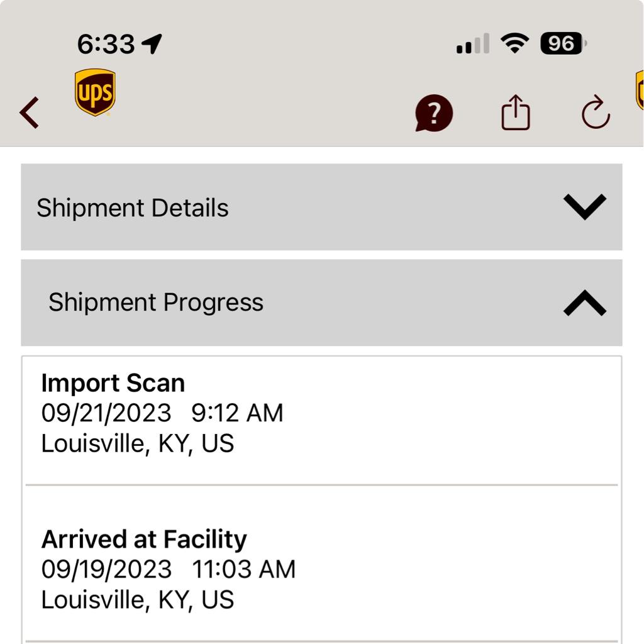Tap the back arrow icon
The width and height of the screenshot is (644, 644).
point(30,113)
